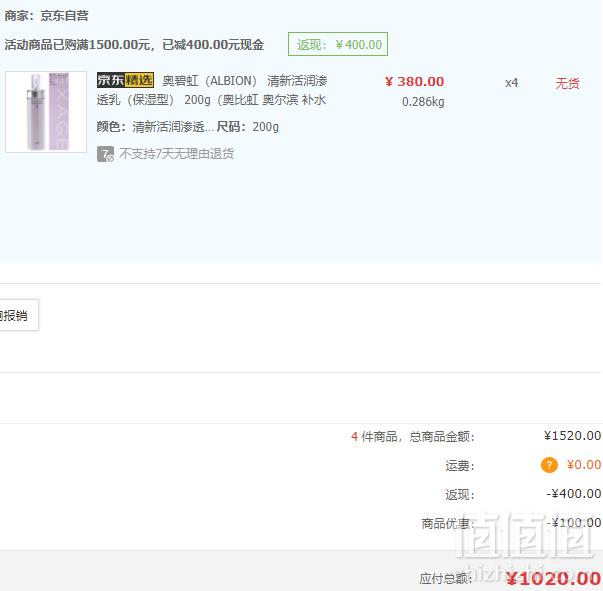Open the ALBION lotion product thumbnail
The image size is (603, 591).
pyautogui.click(x=46, y=112)
